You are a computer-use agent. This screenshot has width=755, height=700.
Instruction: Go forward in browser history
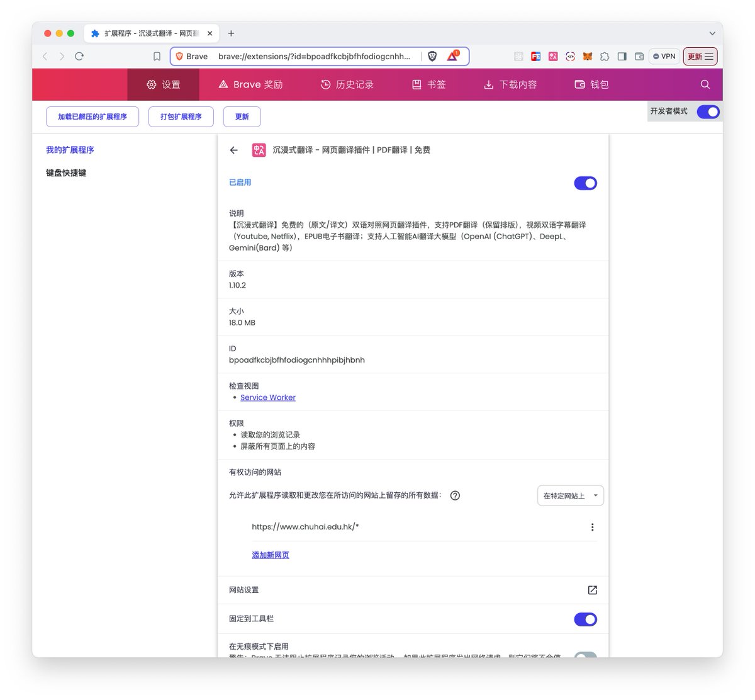[62, 56]
